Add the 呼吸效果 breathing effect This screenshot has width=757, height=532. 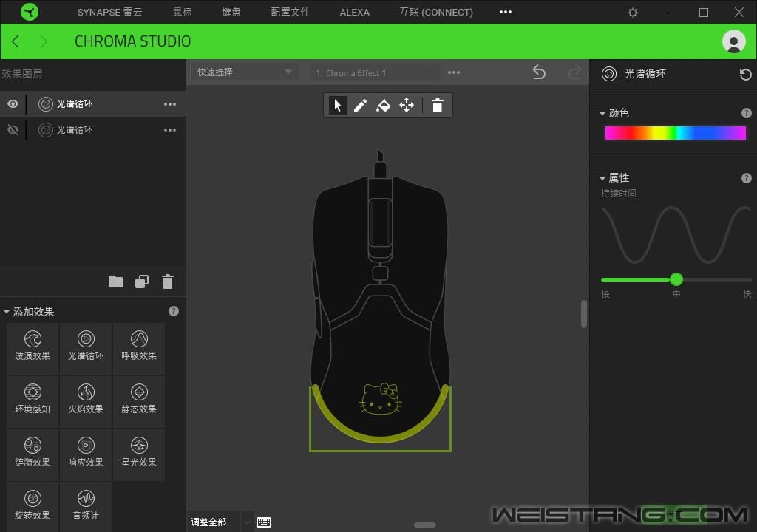(139, 349)
